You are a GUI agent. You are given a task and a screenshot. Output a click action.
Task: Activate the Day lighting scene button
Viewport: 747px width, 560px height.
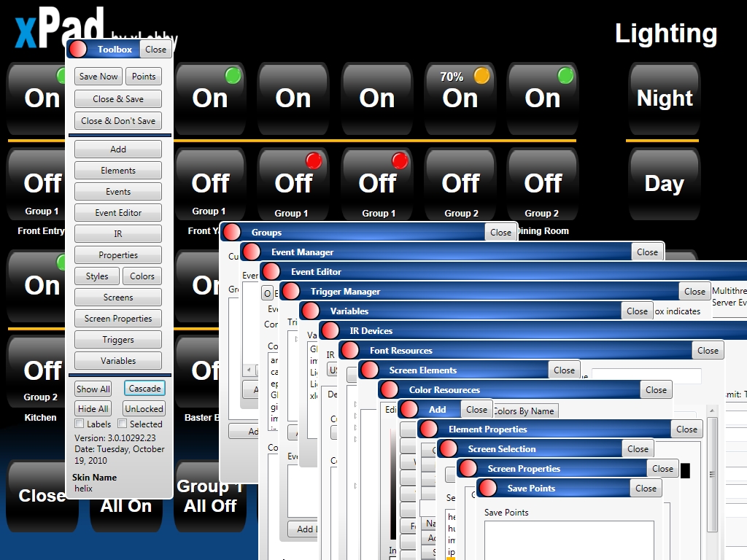[665, 184]
